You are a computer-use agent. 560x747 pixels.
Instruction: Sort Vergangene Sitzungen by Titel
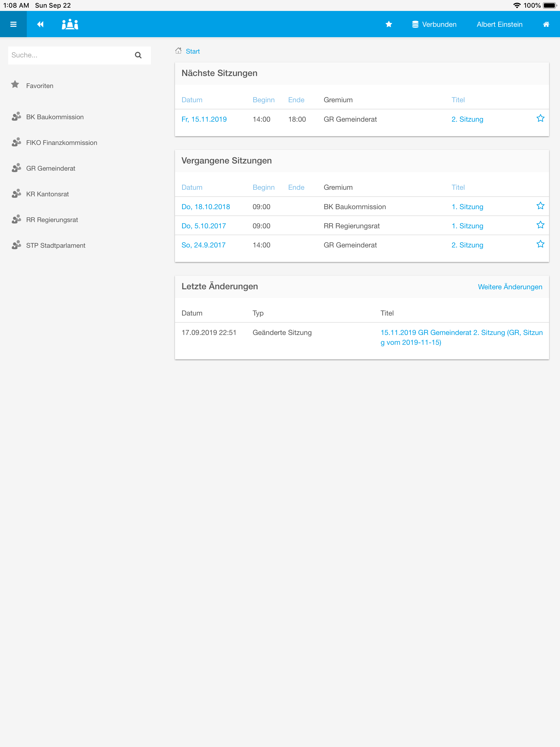click(458, 187)
